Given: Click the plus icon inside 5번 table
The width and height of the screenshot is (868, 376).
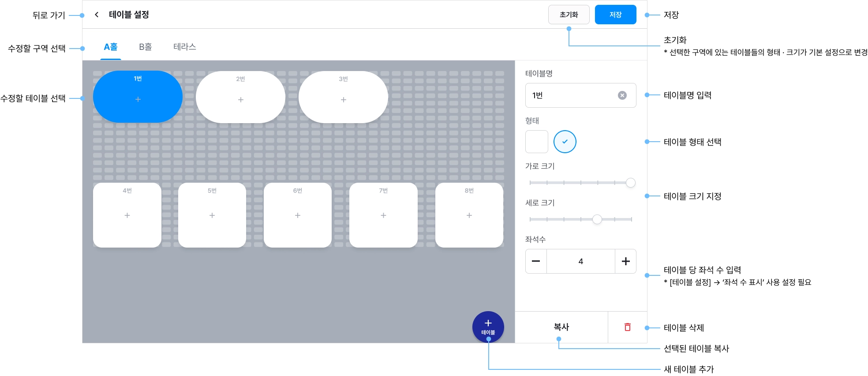Looking at the screenshot, I should point(212,215).
